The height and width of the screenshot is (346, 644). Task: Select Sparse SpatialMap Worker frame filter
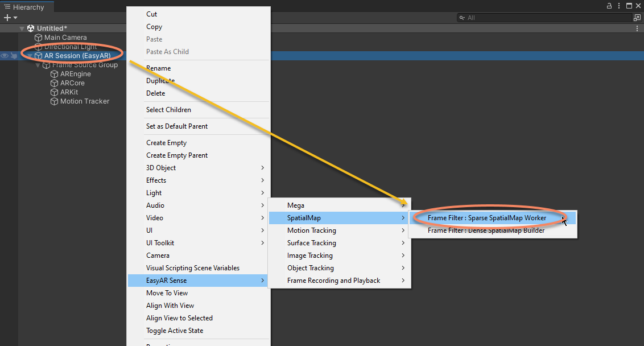pos(487,218)
